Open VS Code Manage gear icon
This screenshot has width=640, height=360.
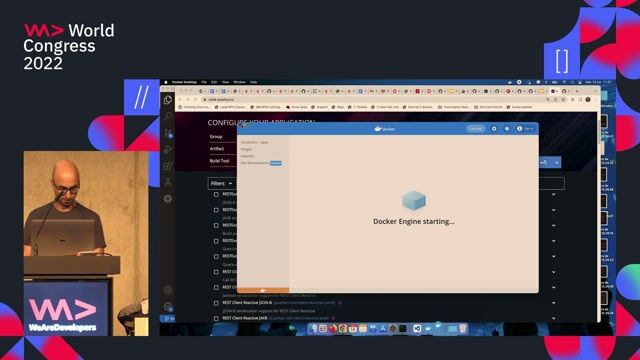168,306
